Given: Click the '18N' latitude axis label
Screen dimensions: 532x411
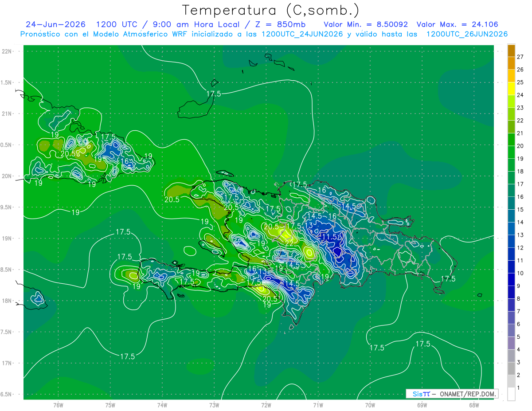Looking at the screenshot, I should click(7, 301).
